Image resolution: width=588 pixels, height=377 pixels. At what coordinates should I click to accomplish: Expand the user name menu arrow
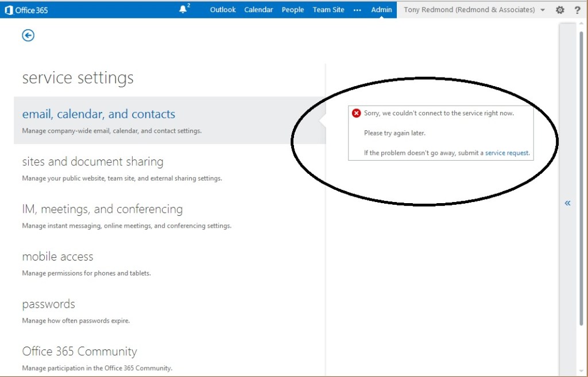tap(542, 10)
